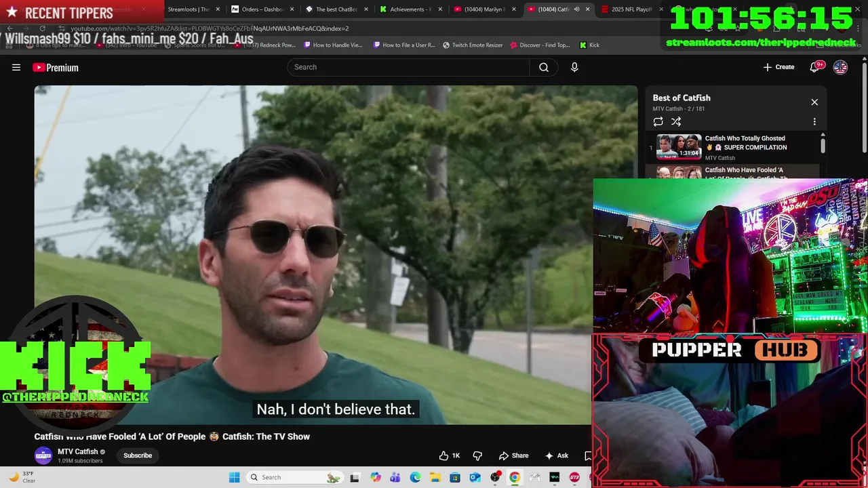Open Outlook from the taskbar
Viewport: 868px width, 488px height.
[475, 477]
